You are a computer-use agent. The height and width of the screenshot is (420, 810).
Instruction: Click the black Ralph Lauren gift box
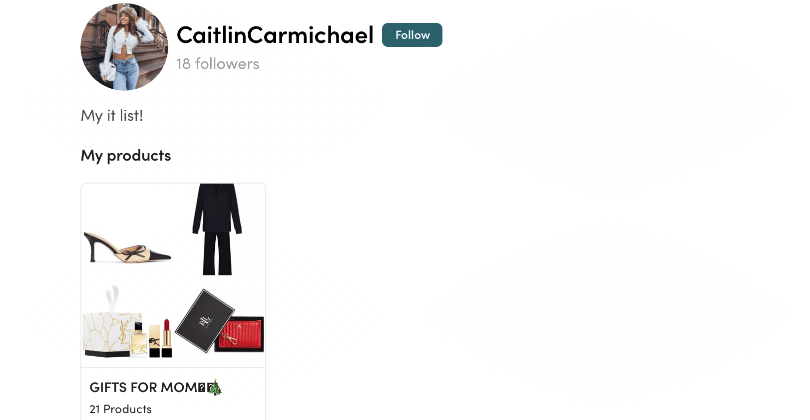205,320
